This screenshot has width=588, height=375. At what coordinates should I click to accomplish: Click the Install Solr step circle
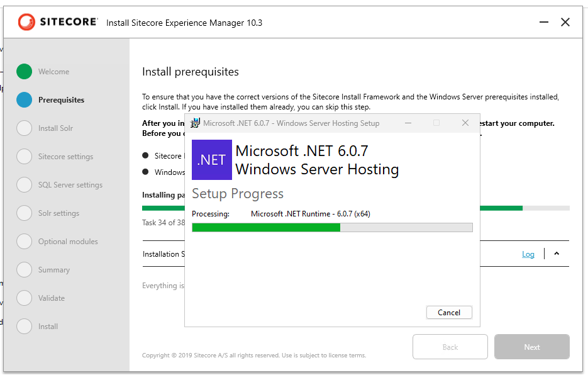(x=24, y=128)
